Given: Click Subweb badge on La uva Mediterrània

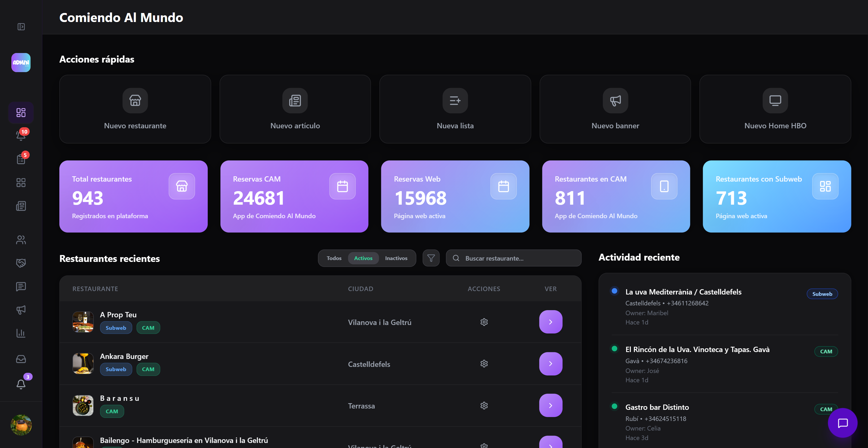Looking at the screenshot, I should tap(822, 294).
